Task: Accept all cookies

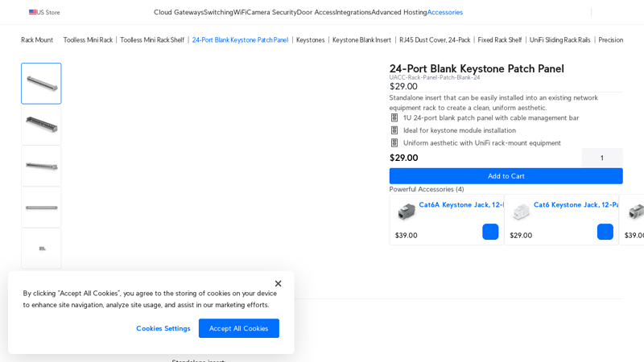Action: pos(238,328)
